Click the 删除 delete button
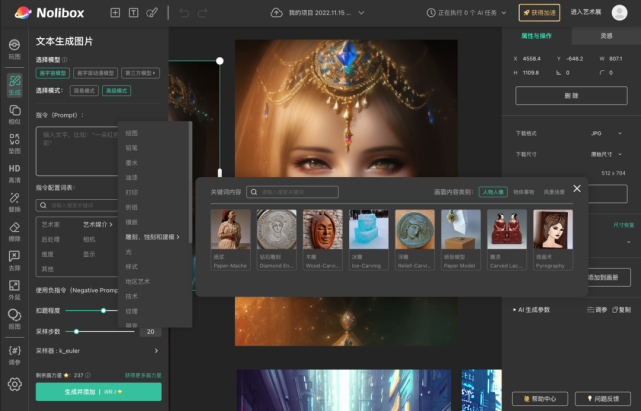The height and width of the screenshot is (411, 641). 571,96
